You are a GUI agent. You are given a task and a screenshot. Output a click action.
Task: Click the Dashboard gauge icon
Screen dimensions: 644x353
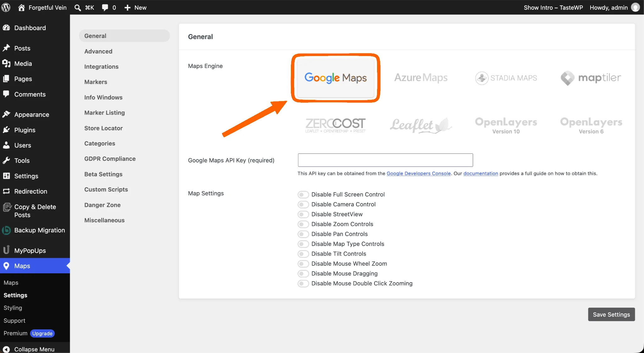6,28
